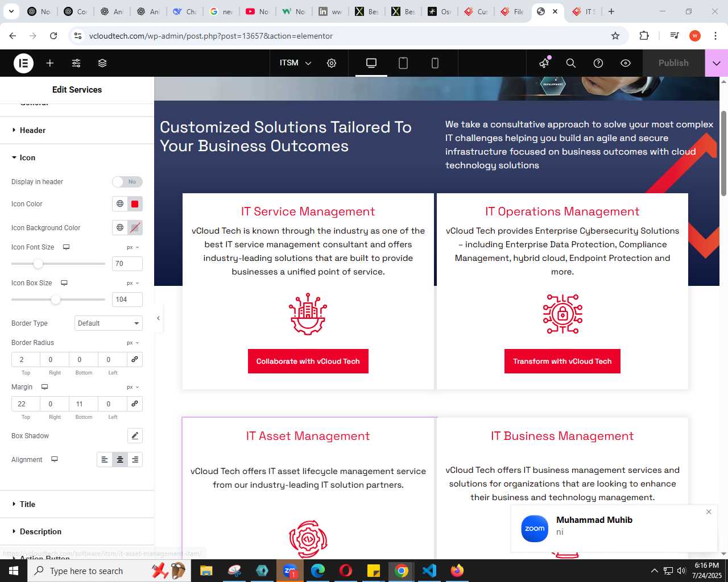Open the Elementor logo menu
728x582 pixels.
tap(23, 63)
